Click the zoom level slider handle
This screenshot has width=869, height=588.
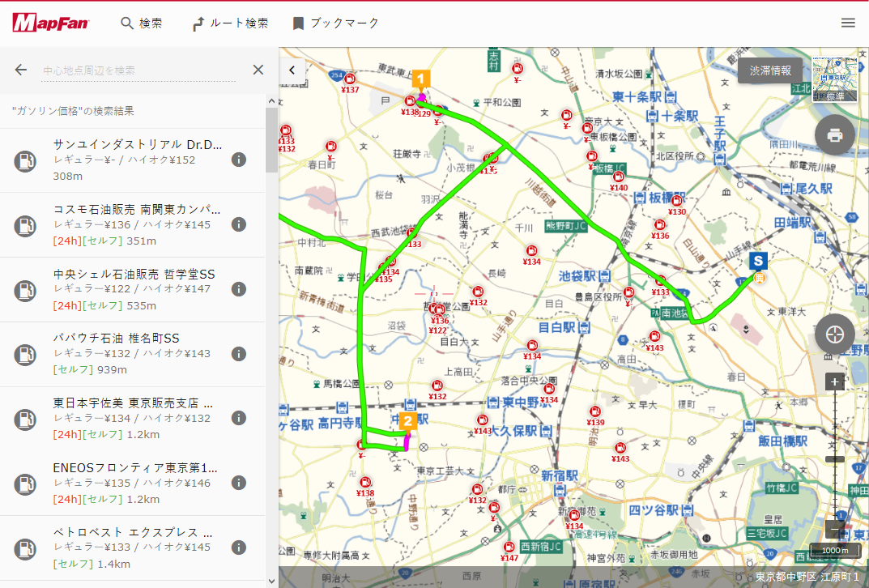[835, 459]
